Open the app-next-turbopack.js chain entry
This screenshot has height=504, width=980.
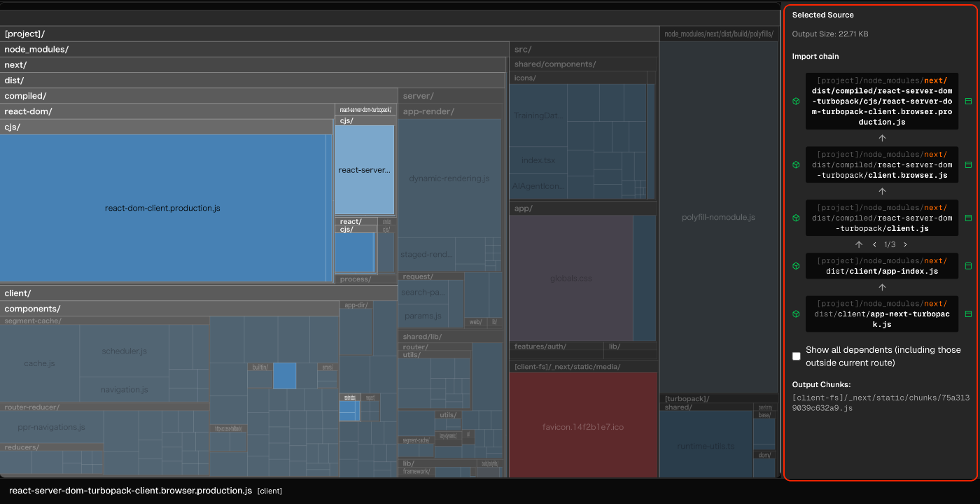tap(882, 314)
